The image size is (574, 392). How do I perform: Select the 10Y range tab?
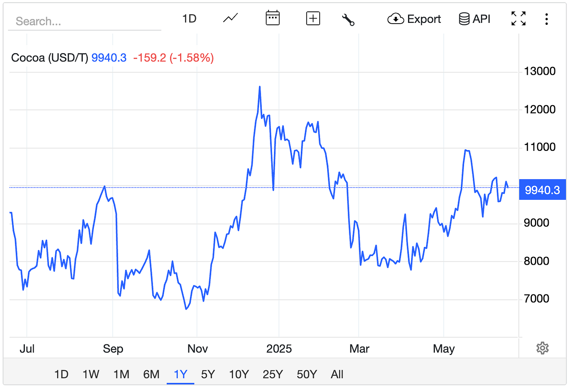click(239, 374)
